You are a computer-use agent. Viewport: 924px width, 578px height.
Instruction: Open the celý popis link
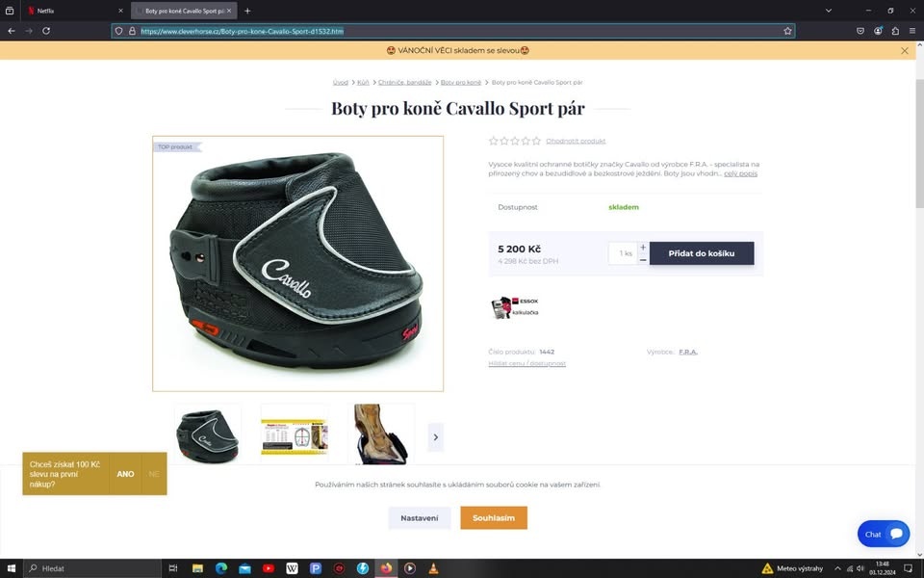click(741, 173)
